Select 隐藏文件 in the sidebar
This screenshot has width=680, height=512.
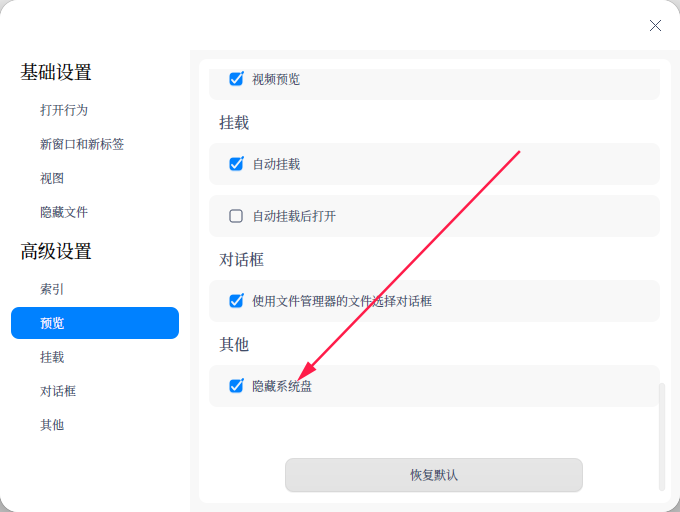pyautogui.click(x=64, y=212)
